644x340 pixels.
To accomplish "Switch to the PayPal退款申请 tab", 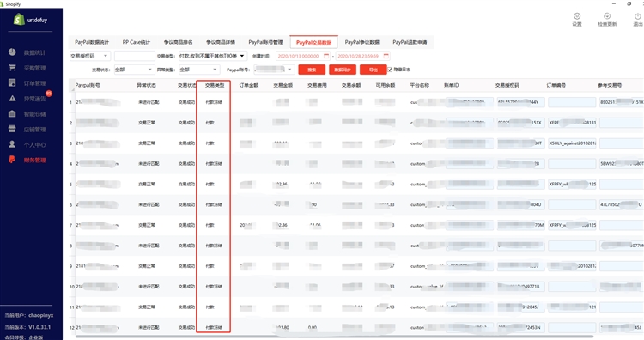I will point(410,42).
